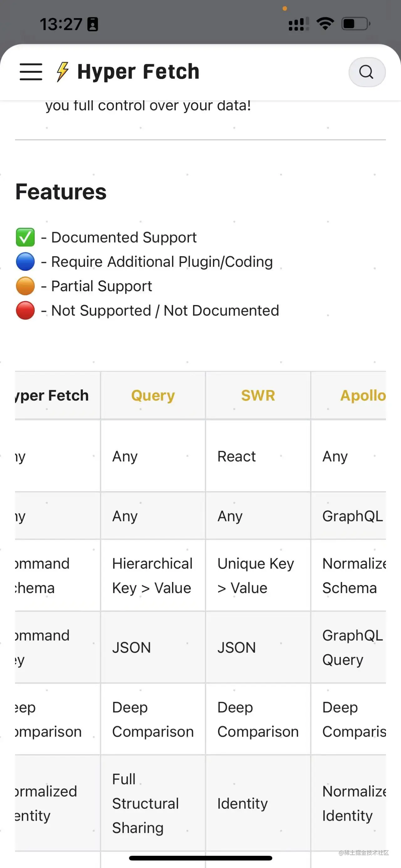Tap the blue circle legend icon
This screenshot has height=868, width=401.
point(25,262)
